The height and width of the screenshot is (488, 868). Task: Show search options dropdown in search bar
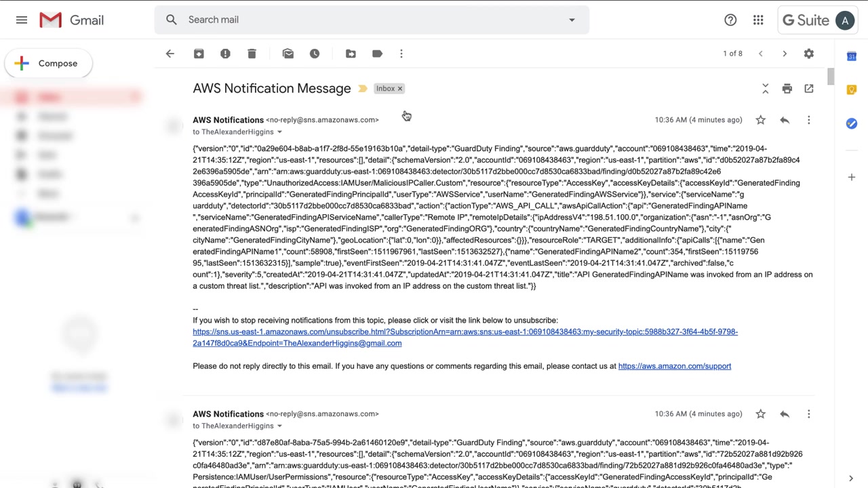click(x=572, y=20)
